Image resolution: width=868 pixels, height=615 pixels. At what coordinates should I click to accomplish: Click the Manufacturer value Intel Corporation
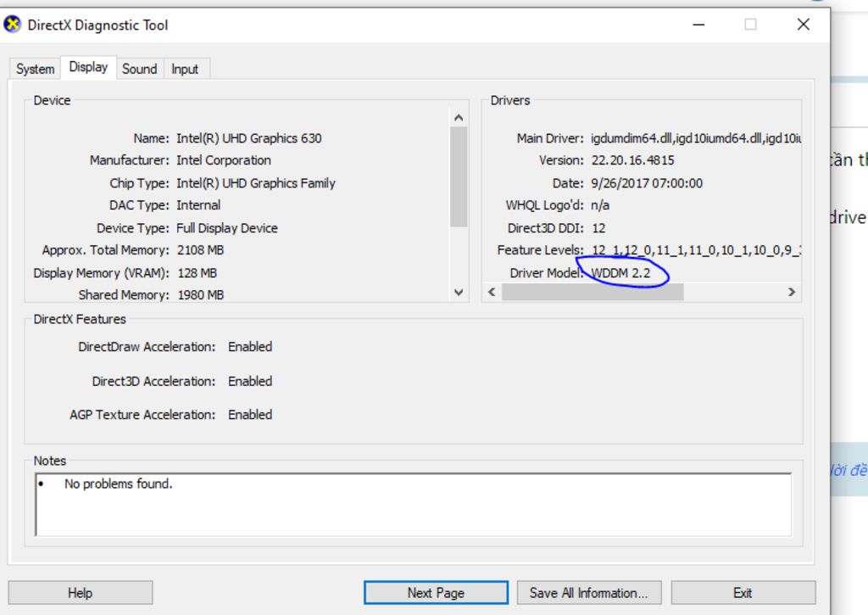tap(224, 160)
